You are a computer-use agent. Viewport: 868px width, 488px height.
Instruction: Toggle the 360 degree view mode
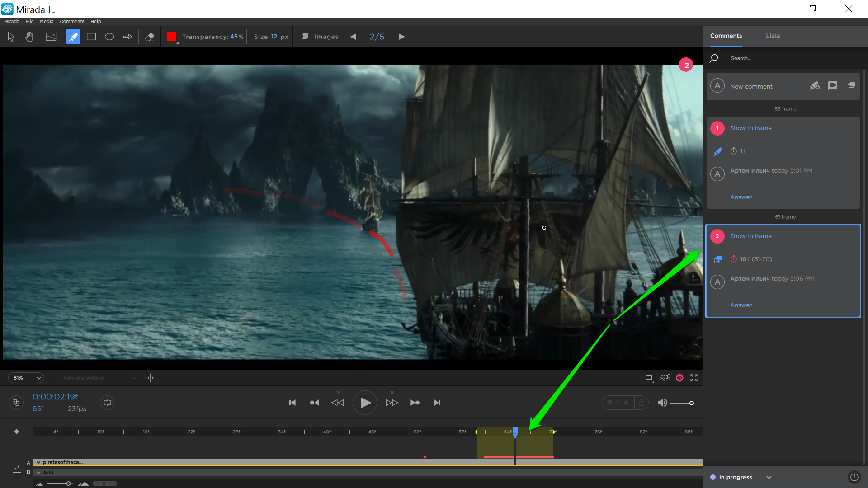point(665,378)
